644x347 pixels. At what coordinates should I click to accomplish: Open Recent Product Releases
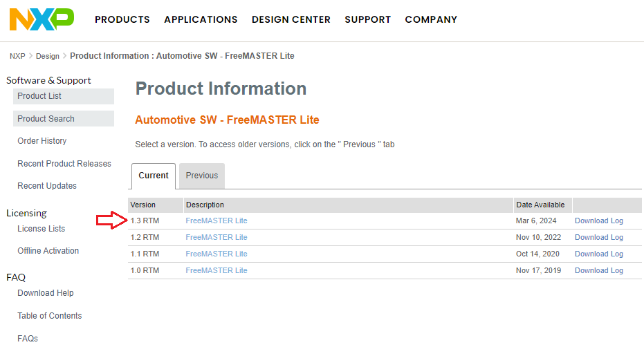[64, 164]
